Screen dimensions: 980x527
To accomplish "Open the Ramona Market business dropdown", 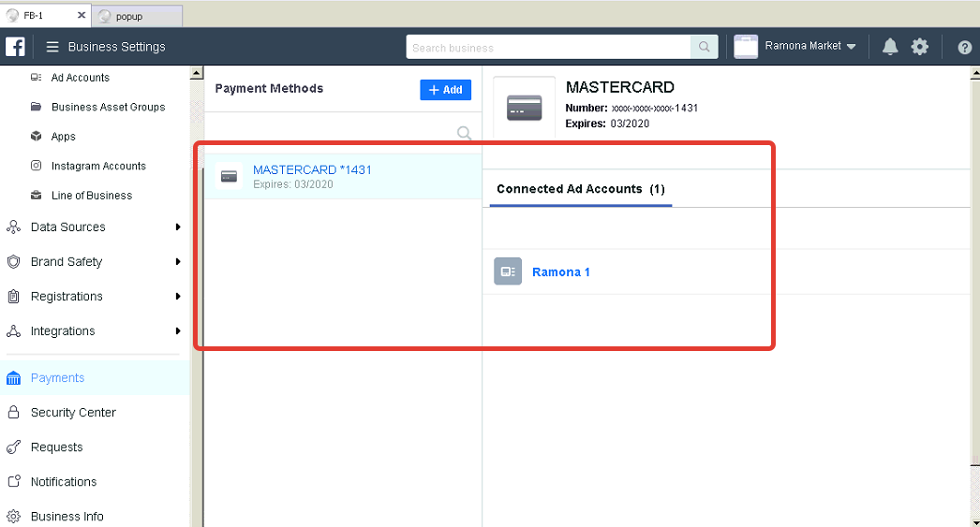I will click(810, 46).
